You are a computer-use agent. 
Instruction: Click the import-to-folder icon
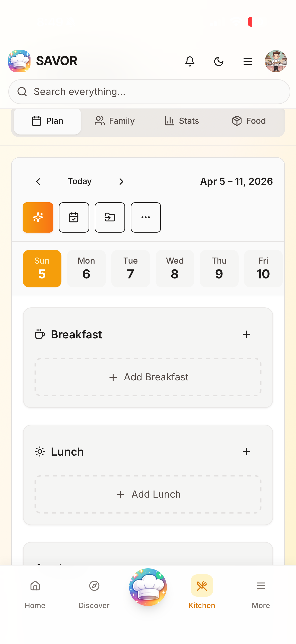point(110,217)
